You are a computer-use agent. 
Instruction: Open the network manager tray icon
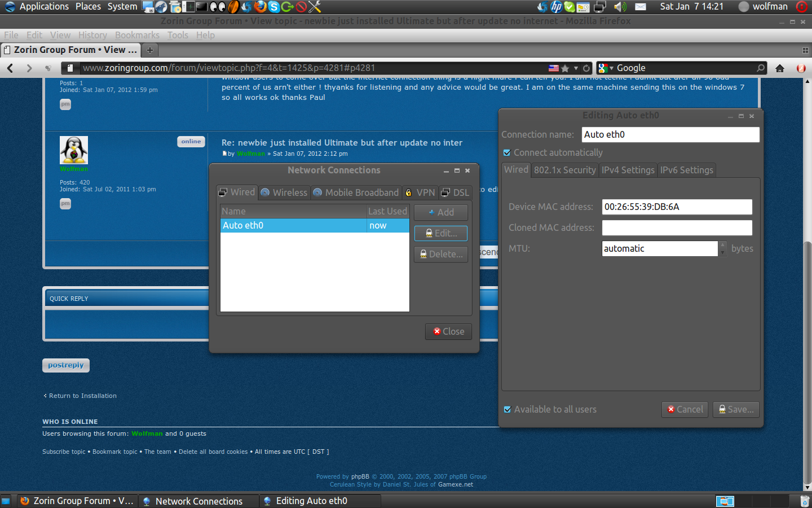point(600,7)
